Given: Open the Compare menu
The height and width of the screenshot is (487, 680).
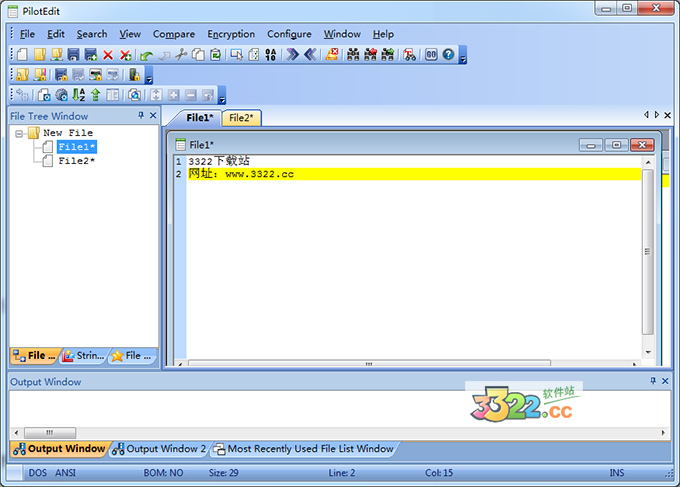Looking at the screenshot, I should click(x=173, y=34).
